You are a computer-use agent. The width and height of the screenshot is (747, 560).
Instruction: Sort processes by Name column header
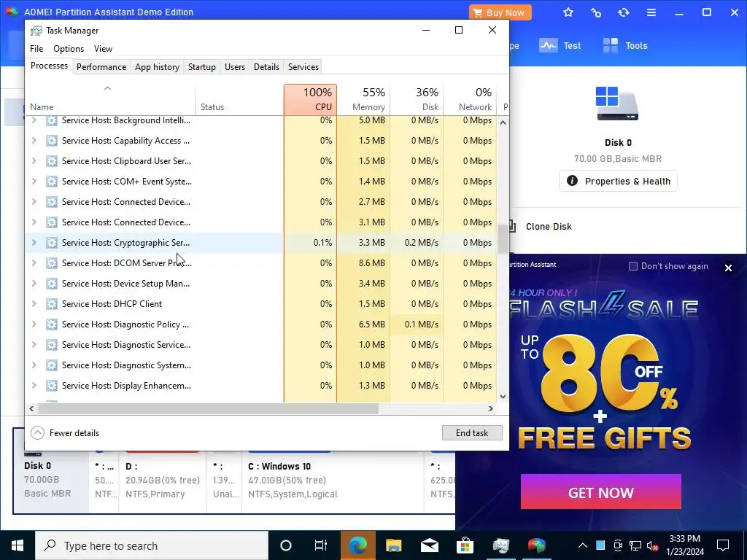click(x=111, y=99)
